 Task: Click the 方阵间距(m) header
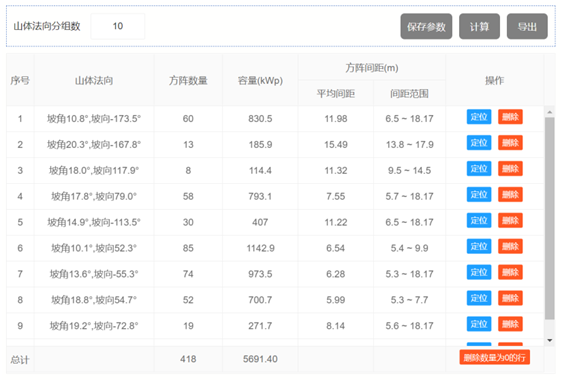(372, 68)
